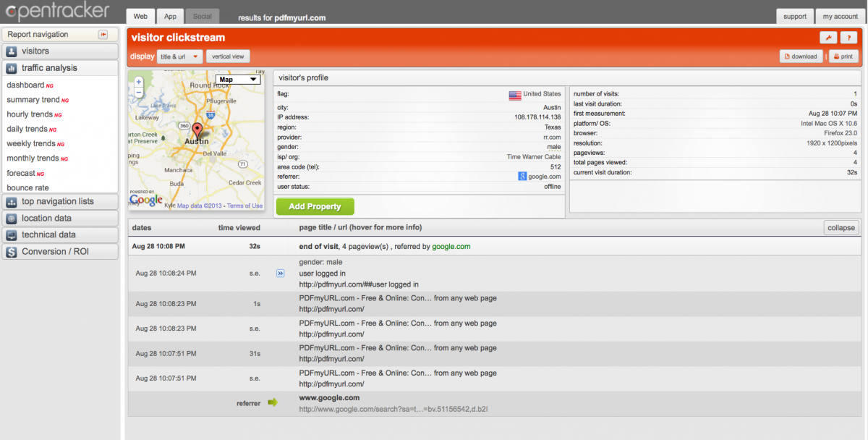This screenshot has width=868, height=440.
Task: Download the clickstream report
Action: pyautogui.click(x=801, y=56)
